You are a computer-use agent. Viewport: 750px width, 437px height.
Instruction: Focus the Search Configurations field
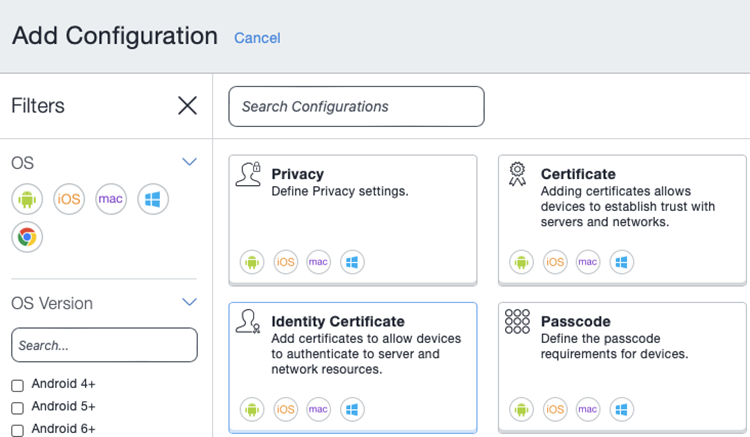pyautogui.click(x=356, y=106)
